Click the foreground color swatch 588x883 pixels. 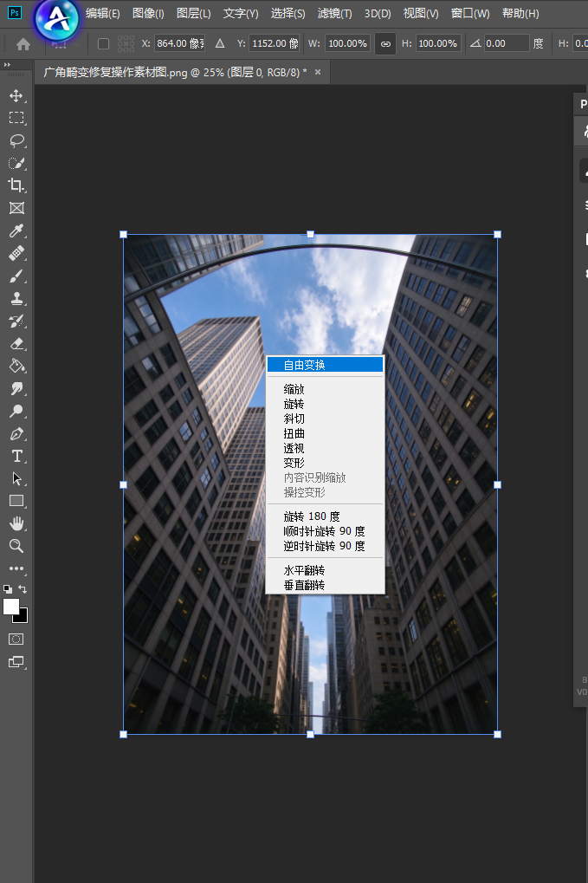(x=11, y=607)
